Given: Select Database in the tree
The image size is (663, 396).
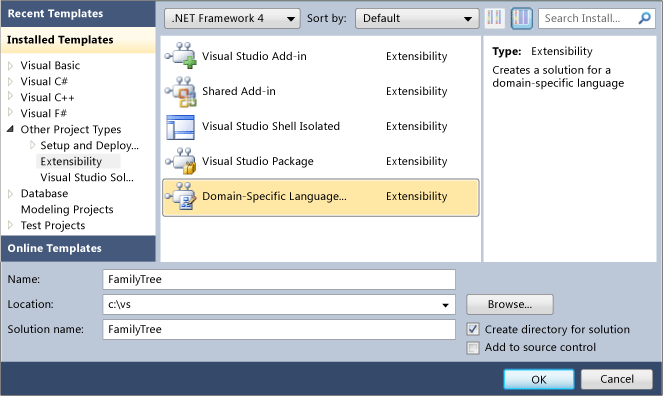Looking at the screenshot, I should tap(44, 194).
